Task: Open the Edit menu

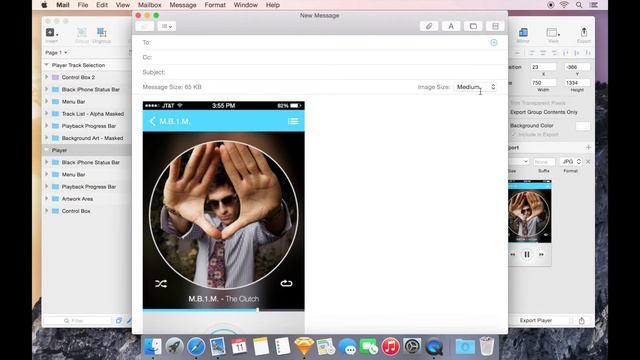Action: point(102,5)
